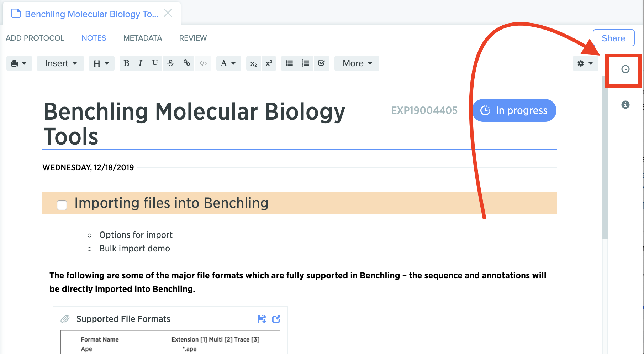The width and height of the screenshot is (644, 354).
Task: Click the paperclip attachment icon
Action: point(65,319)
